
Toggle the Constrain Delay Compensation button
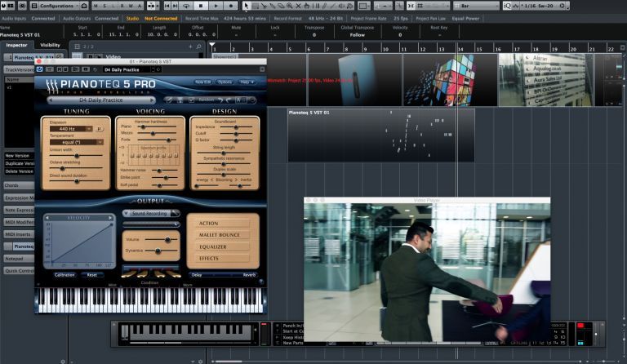coord(22,6)
